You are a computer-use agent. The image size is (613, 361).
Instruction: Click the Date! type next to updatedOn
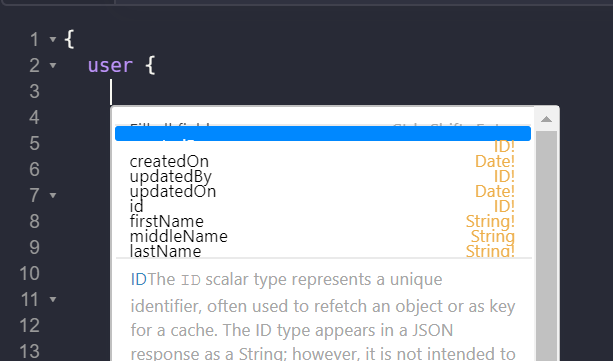(495, 191)
